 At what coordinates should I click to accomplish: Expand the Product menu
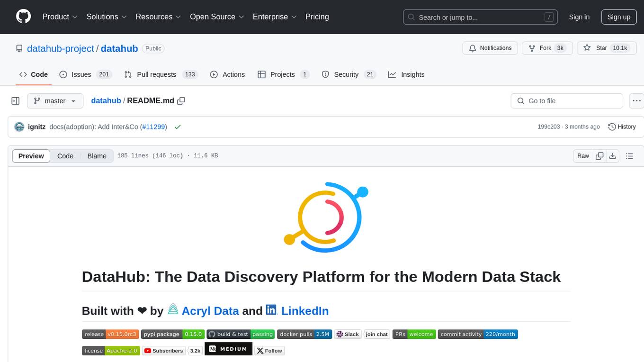click(60, 17)
